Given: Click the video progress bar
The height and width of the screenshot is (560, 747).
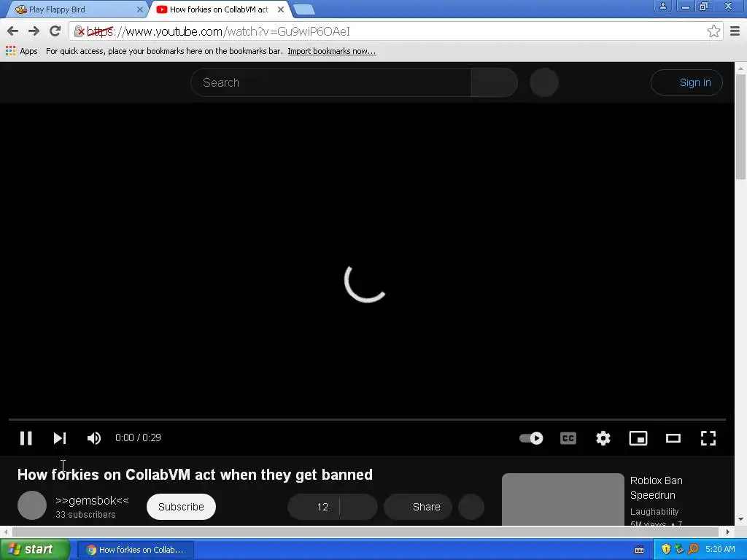Looking at the screenshot, I should click(367, 419).
